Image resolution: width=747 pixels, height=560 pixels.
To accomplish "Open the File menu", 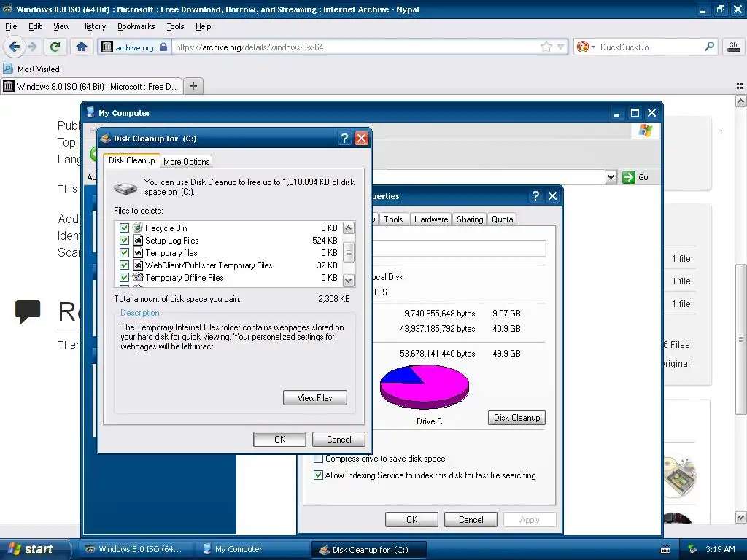I will (11, 26).
